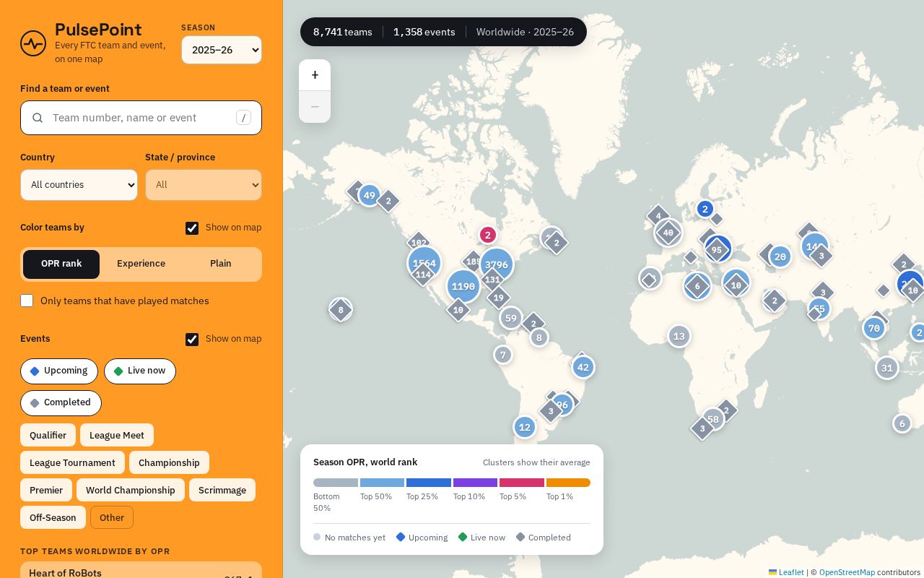Open the 31 cluster marker

(887, 368)
